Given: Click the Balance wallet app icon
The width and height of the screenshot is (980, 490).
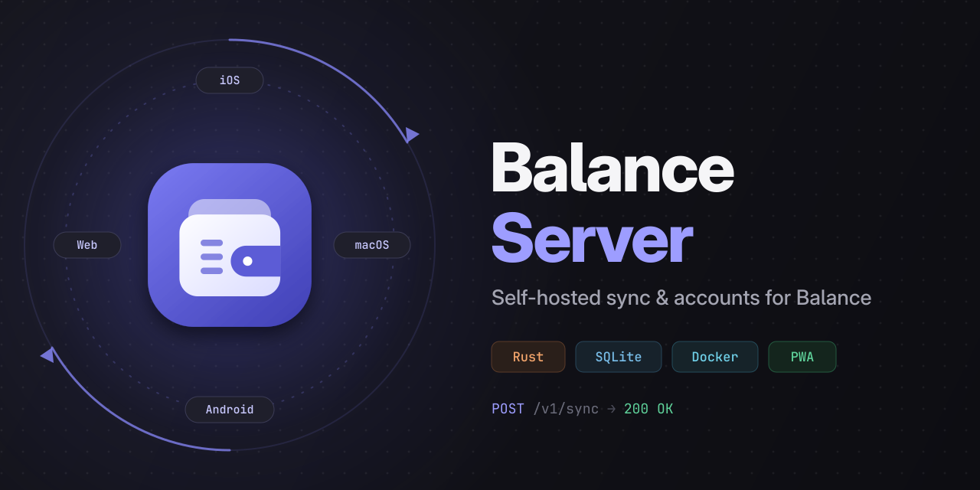Looking at the screenshot, I should pyautogui.click(x=230, y=245).
